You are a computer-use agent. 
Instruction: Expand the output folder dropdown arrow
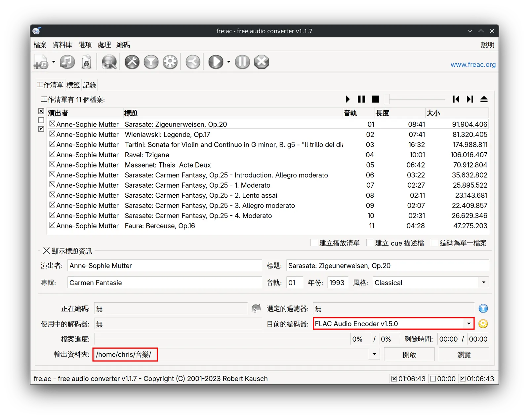[x=374, y=354]
